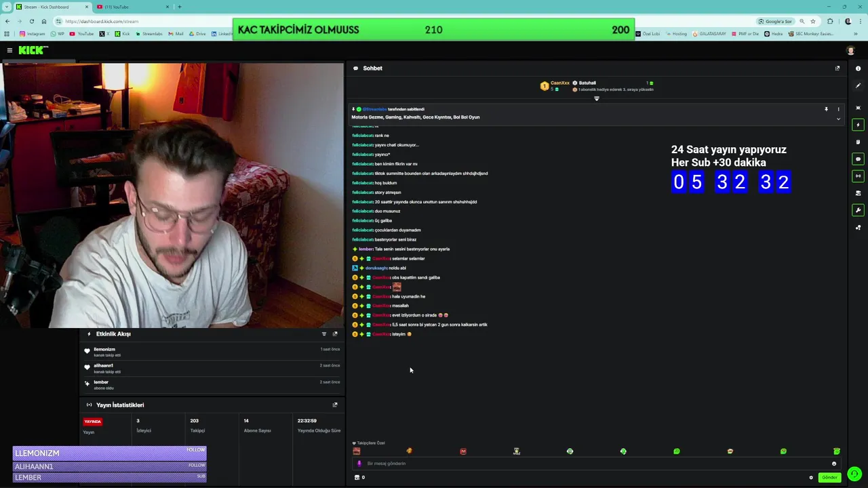Open the GALATASARAY bookmark
Image resolution: width=868 pixels, height=488 pixels.
(x=709, y=34)
